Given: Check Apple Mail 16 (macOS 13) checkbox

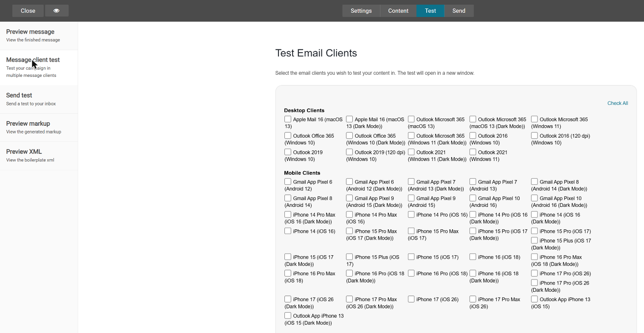Looking at the screenshot, I should [x=288, y=119].
